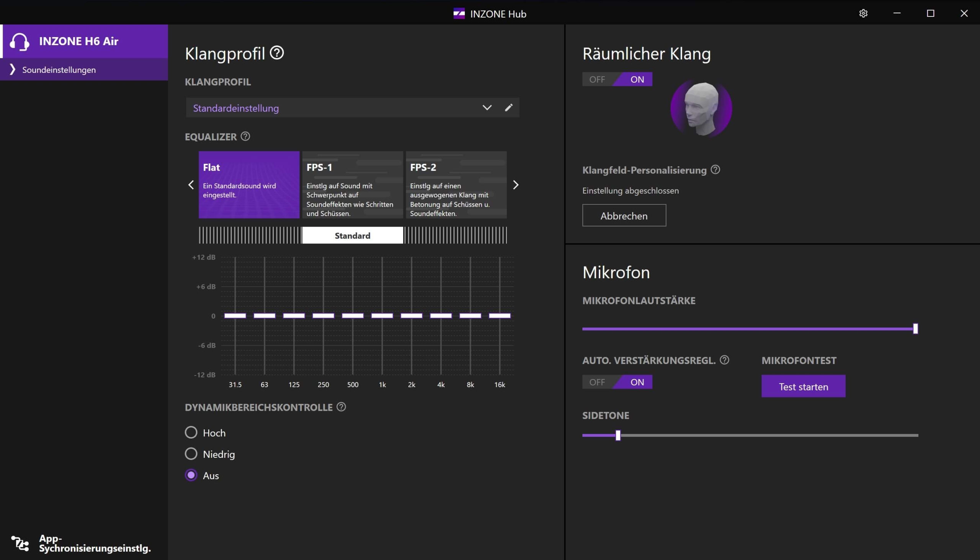Click the INZONE H6 Air headset icon
This screenshot has height=560, width=980.
pyautogui.click(x=19, y=42)
